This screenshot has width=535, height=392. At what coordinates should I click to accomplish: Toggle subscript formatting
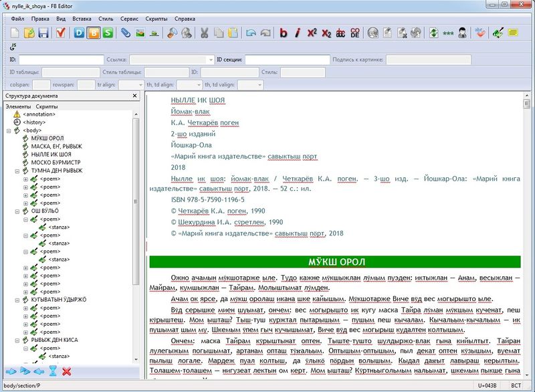pyautogui.click(x=326, y=33)
